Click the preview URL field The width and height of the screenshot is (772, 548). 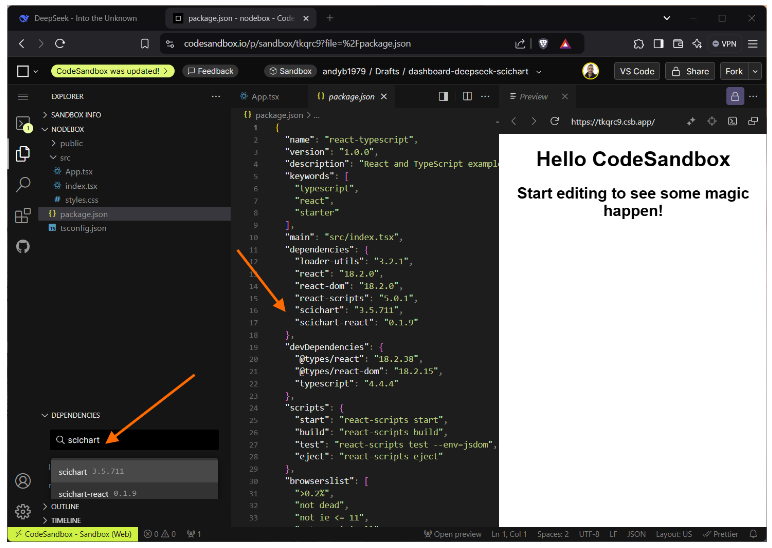613,122
